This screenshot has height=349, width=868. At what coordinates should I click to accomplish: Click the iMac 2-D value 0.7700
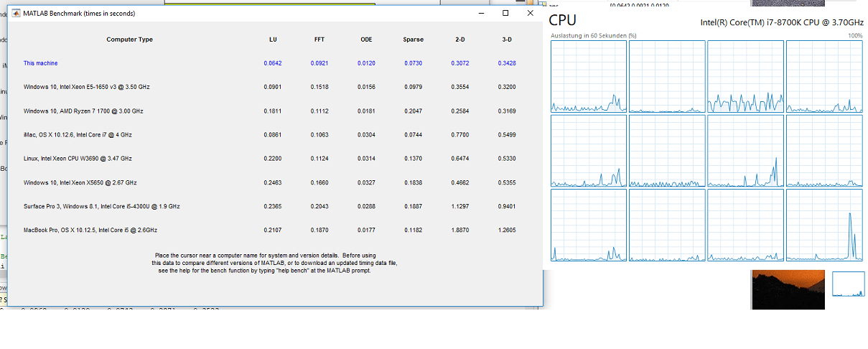[460, 135]
